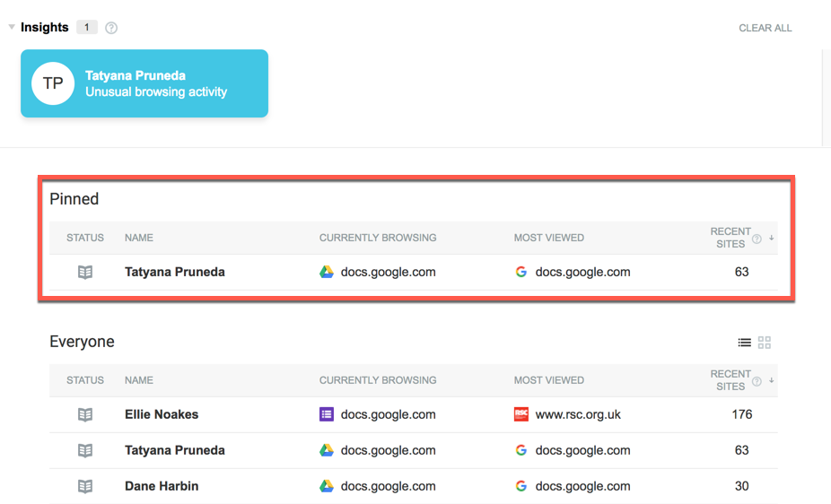831x504 pixels.
Task: Sort Pinned by Recent Sites arrow
Action: click(x=772, y=239)
